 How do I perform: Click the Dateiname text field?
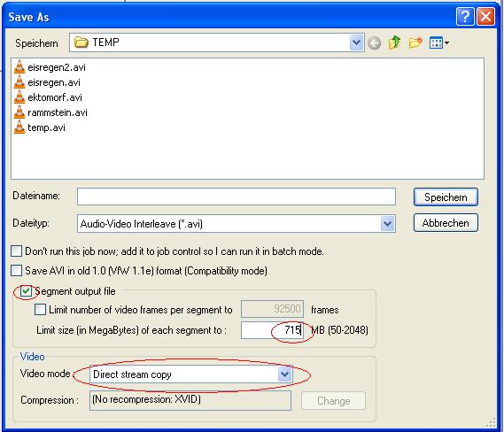pyautogui.click(x=236, y=197)
